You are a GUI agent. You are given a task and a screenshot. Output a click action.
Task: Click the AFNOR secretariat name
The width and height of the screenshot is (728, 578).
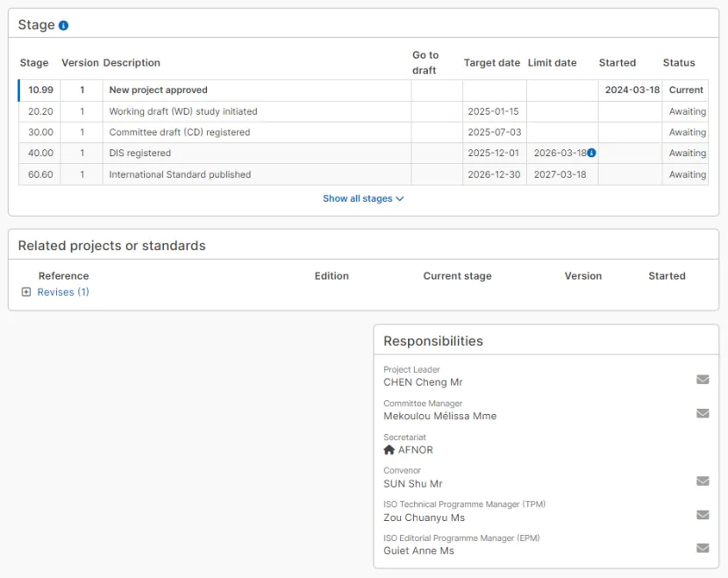pos(416,450)
